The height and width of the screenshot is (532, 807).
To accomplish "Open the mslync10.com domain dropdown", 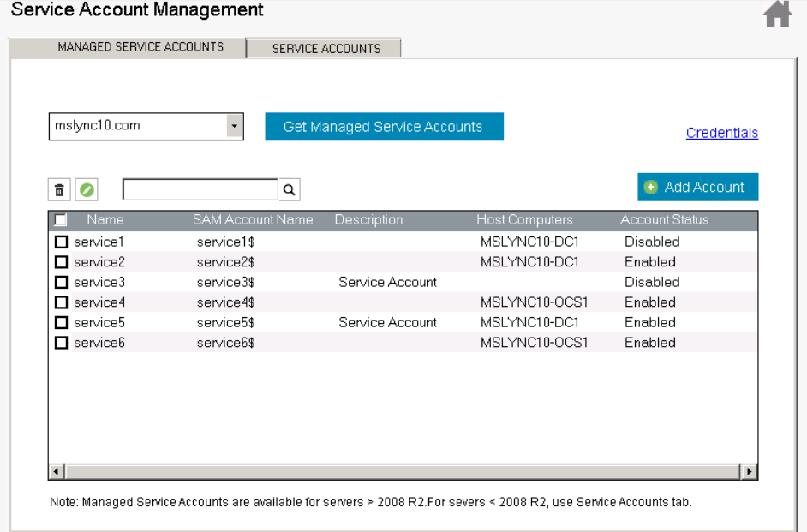I will tap(234, 127).
